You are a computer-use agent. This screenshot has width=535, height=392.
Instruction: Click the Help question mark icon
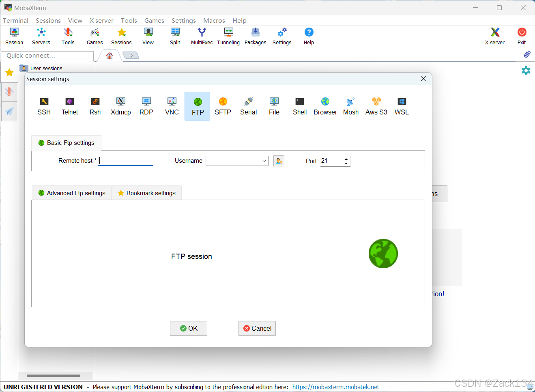pos(309,36)
